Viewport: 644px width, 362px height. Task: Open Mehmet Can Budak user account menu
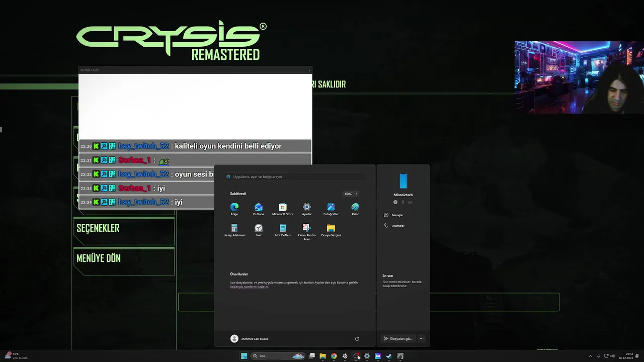click(250, 339)
